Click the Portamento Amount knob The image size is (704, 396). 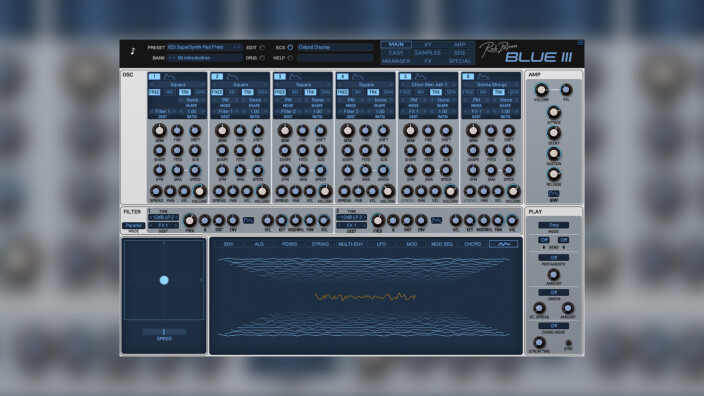(554, 274)
